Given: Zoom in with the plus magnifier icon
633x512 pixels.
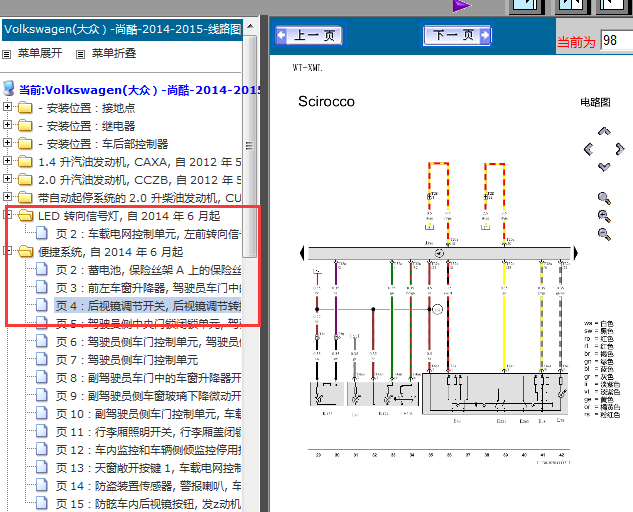Looking at the screenshot, I should click(604, 216).
